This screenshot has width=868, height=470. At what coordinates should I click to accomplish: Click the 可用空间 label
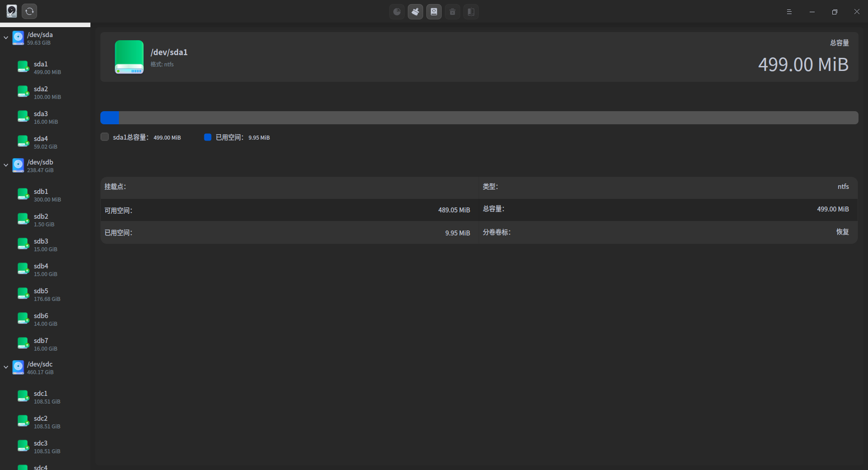[118, 211]
